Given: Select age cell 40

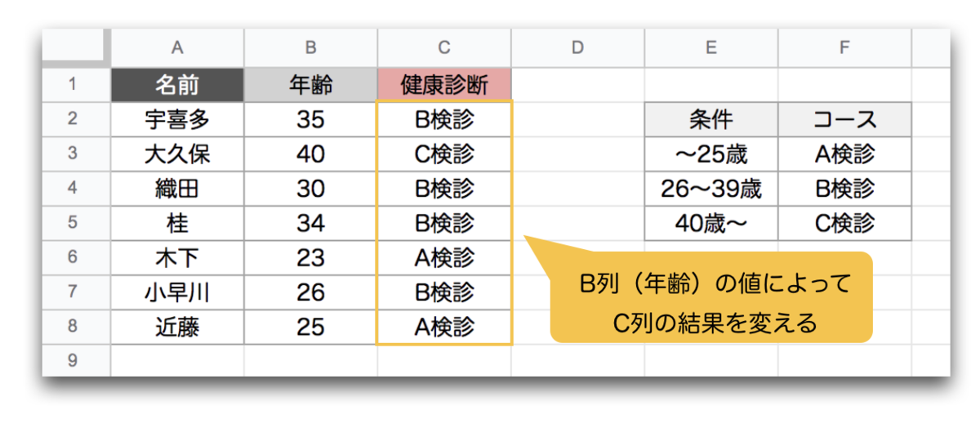Looking at the screenshot, I should pos(311,154).
